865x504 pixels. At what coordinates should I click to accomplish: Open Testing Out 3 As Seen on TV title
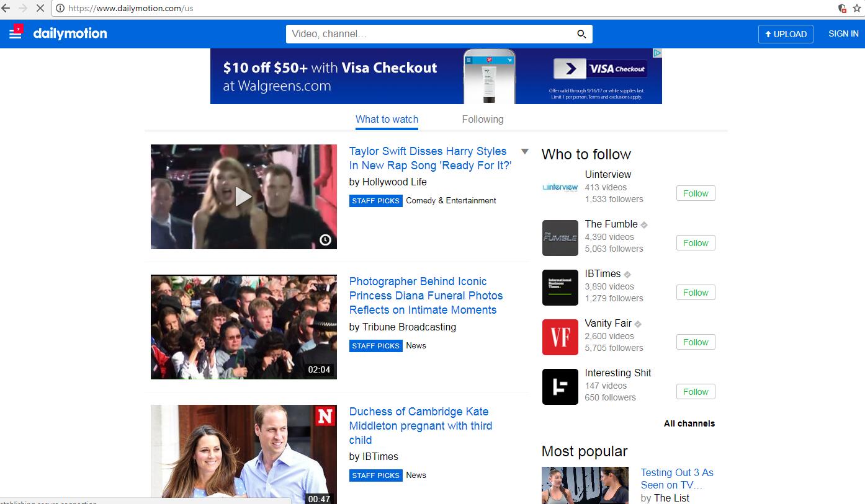(x=677, y=479)
